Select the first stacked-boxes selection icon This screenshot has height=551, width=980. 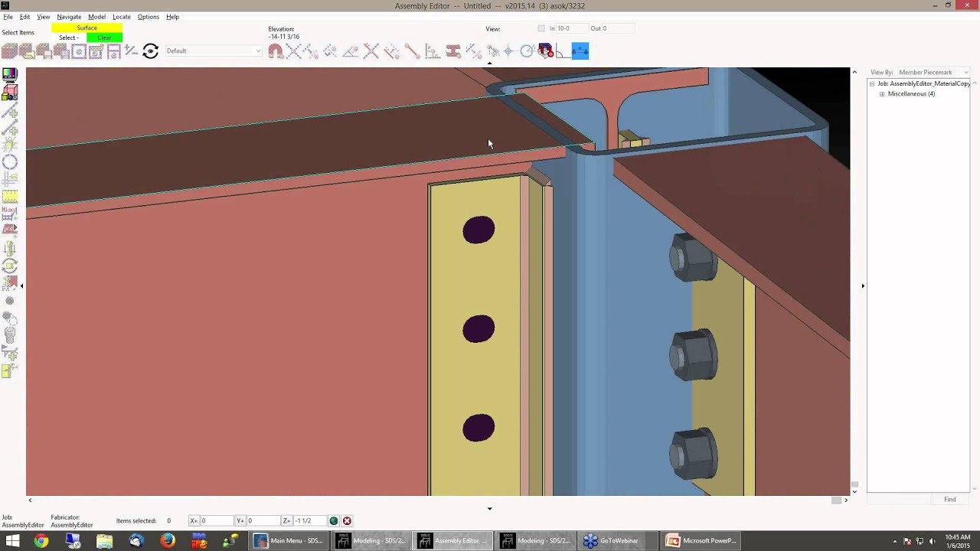point(9,51)
